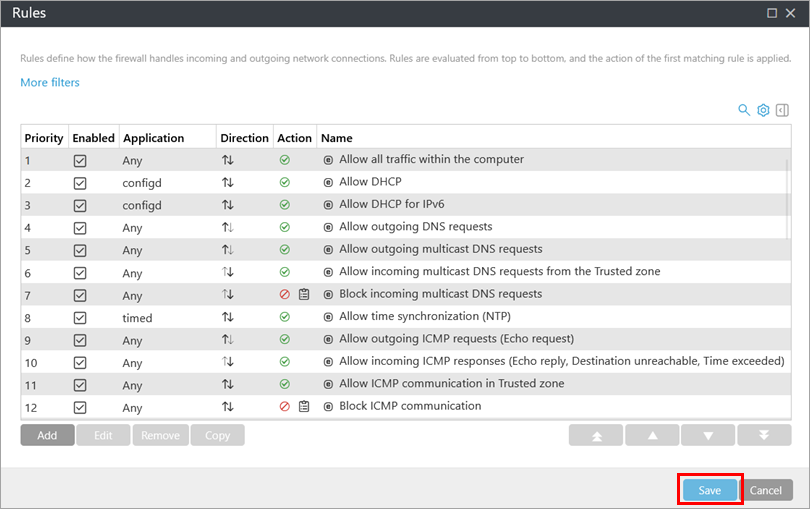
Task: Click the log icon on Block ICMP communication
Action: point(304,407)
